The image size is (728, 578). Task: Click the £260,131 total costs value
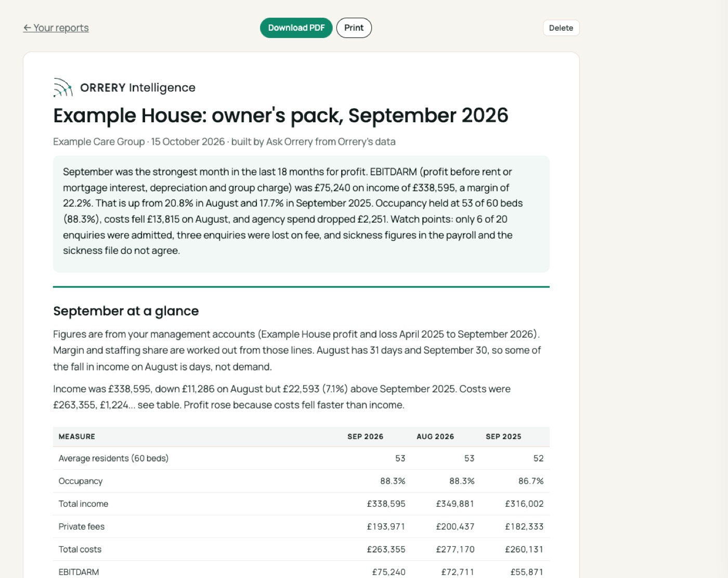click(524, 549)
